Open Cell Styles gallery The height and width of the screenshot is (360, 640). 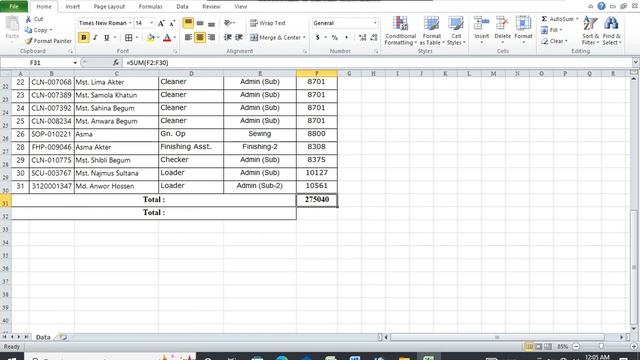point(456,31)
